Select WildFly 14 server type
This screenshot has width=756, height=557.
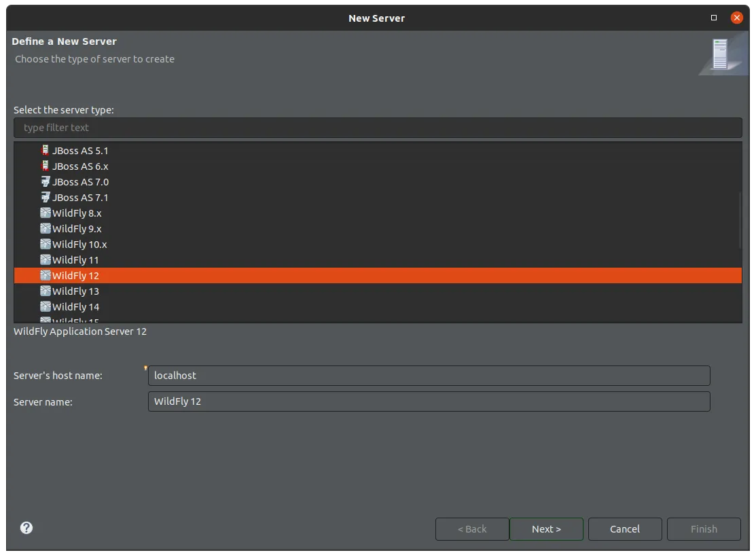coord(378,306)
